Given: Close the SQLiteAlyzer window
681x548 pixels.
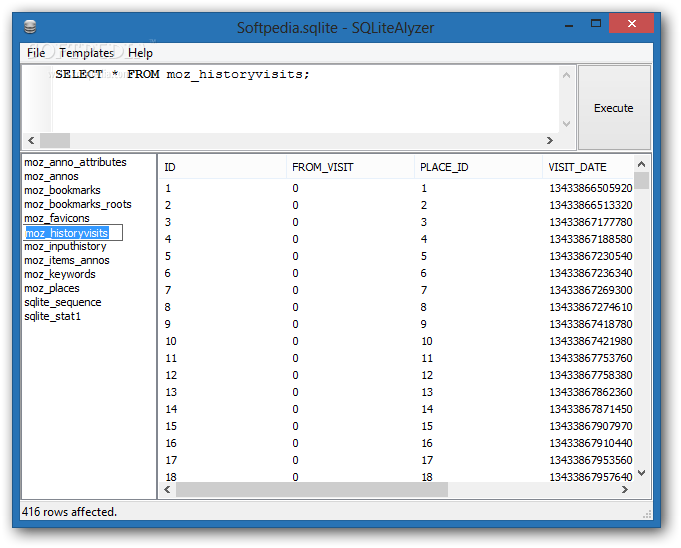Looking at the screenshot, I should pos(631,23).
